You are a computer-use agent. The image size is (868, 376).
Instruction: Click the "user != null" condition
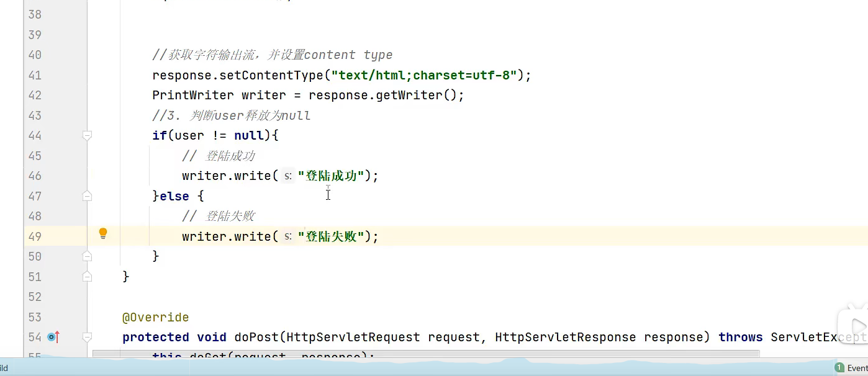219,135
